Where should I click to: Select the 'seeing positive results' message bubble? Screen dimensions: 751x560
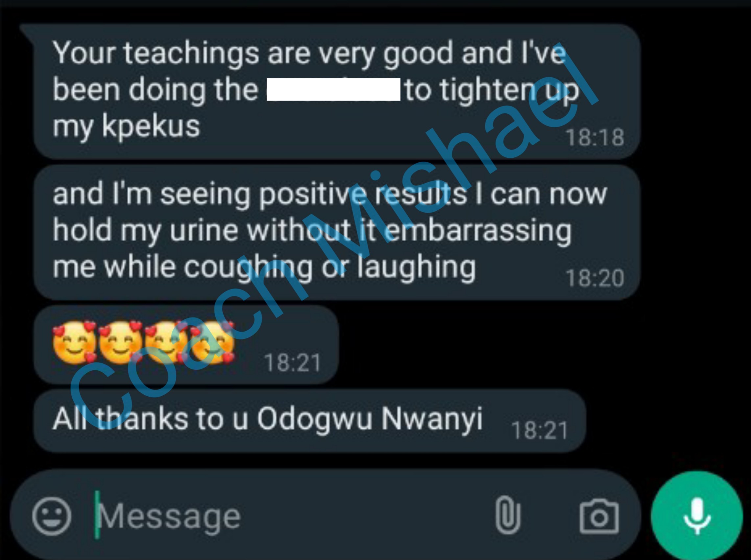pyautogui.click(x=337, y=233)
